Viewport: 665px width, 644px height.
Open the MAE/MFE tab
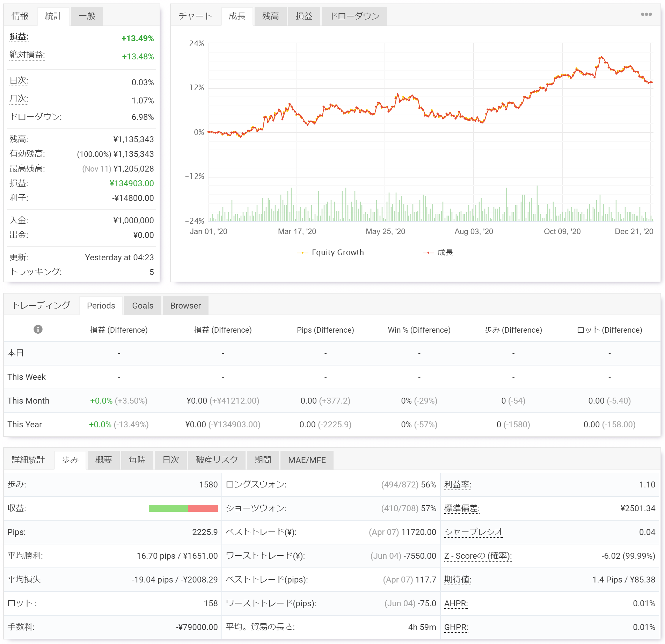(307, 460)
